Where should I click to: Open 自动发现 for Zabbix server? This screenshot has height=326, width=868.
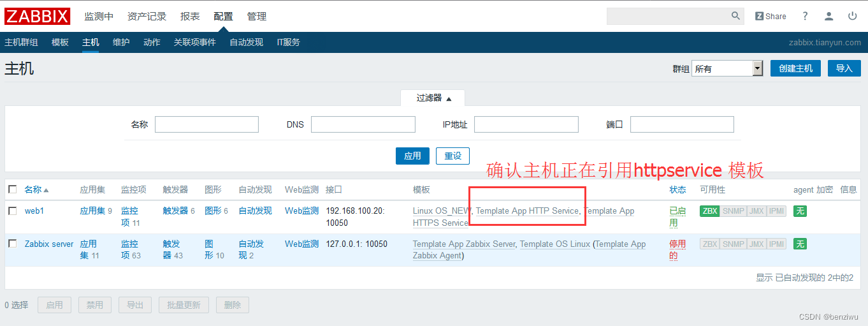251,249
